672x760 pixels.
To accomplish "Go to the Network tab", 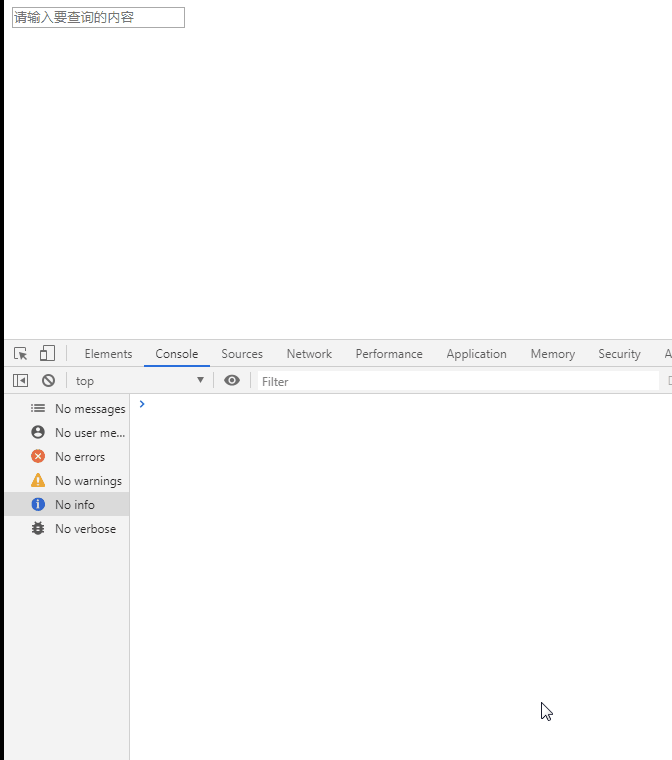I will click(x=309, y=354).
